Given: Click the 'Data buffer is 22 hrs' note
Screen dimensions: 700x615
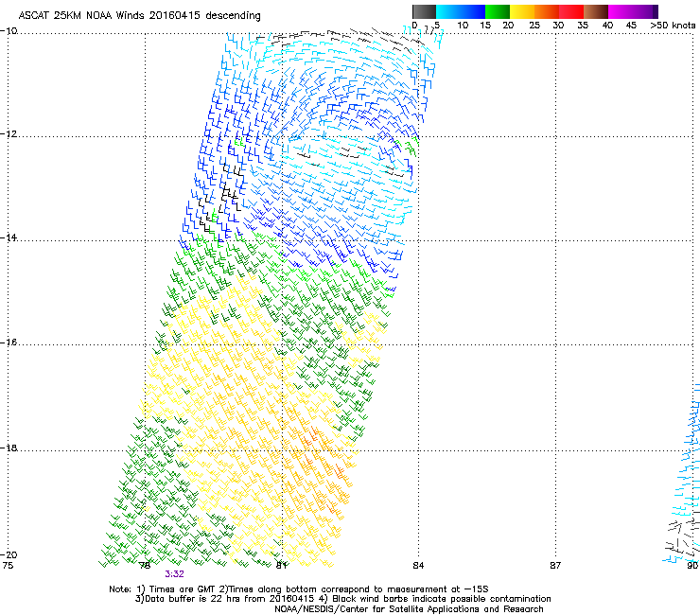Looking at the screenshot, I should 192,599.
